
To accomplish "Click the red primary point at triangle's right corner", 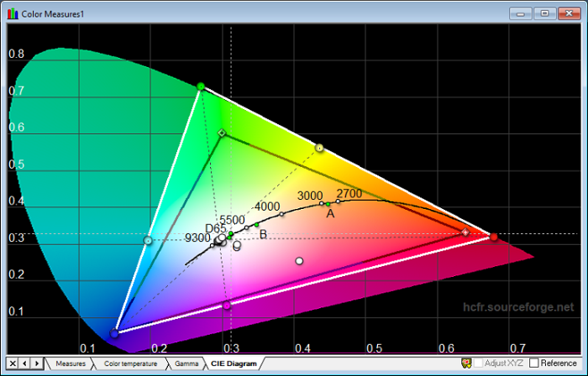I will coord(494,237).
